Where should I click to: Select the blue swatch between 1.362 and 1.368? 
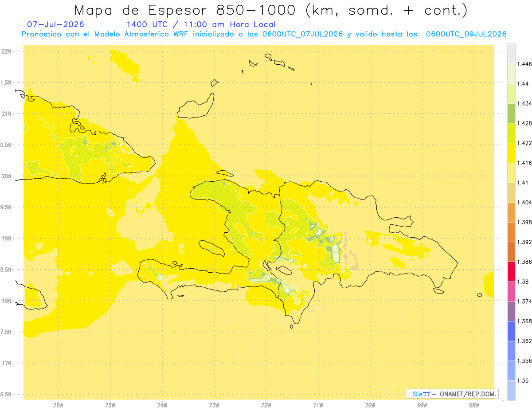click(511, 331)
